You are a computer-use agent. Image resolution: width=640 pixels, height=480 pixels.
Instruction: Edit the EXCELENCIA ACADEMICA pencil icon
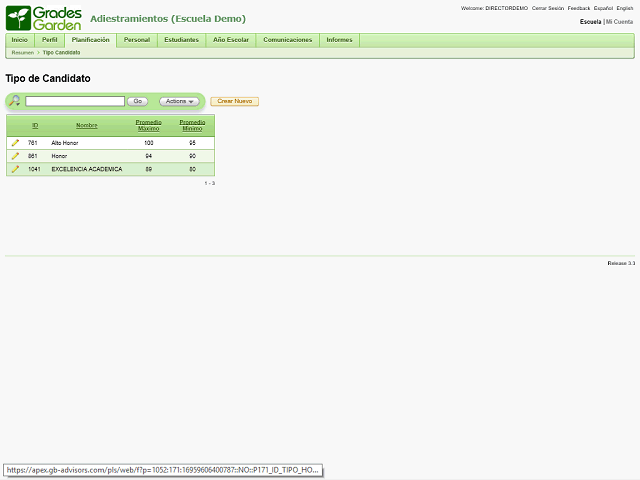15,169
